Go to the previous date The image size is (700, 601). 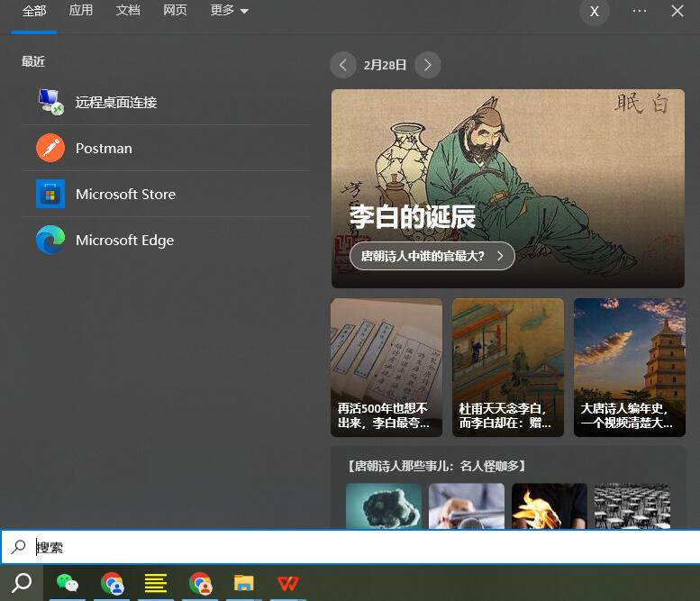click(x=343, y=65)
